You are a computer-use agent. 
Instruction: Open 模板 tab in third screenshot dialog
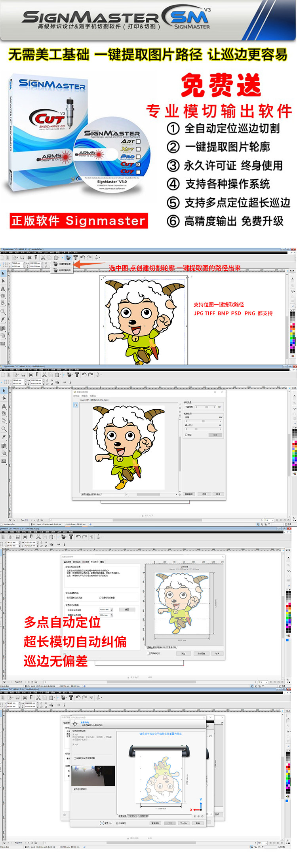[x=102, y=562]
